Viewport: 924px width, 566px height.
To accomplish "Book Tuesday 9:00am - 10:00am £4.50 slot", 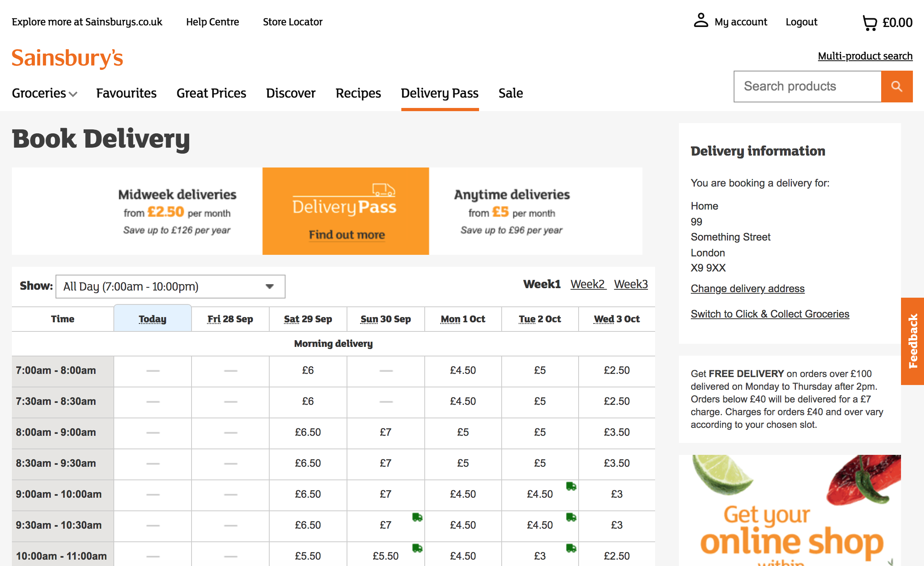I will (540, 494).
